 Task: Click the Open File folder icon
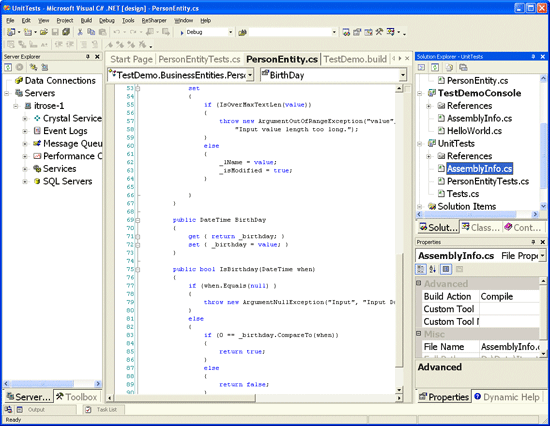point(43,32)
